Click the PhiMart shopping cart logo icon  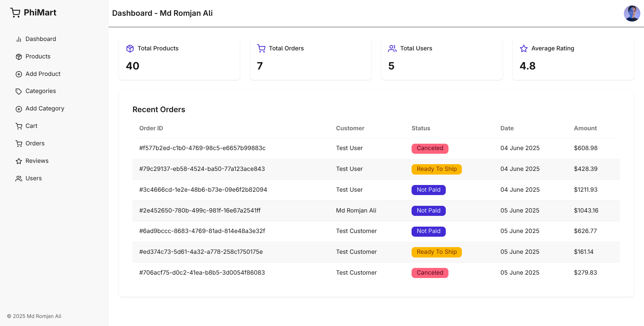point(15,12)
